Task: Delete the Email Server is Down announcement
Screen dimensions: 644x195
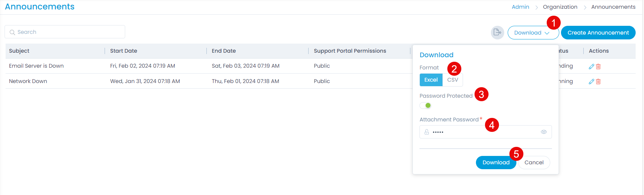Action: coord(598,66)
